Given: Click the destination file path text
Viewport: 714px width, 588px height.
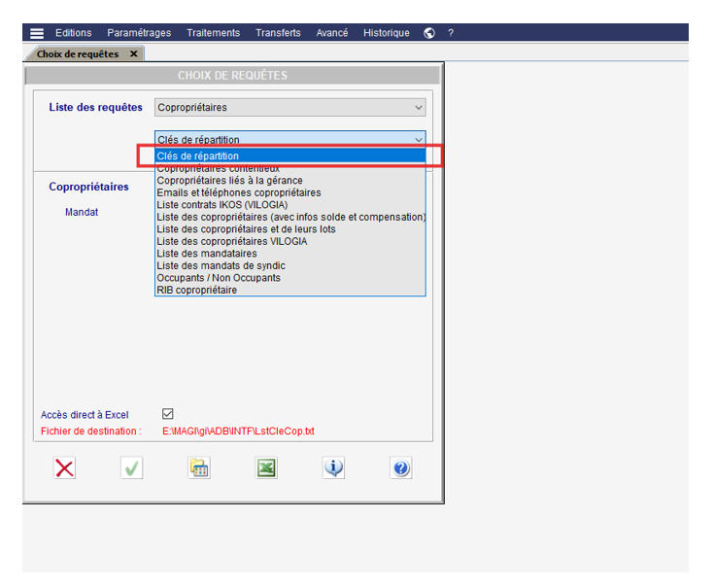Looking at the screenshot, I should [238, 431].
